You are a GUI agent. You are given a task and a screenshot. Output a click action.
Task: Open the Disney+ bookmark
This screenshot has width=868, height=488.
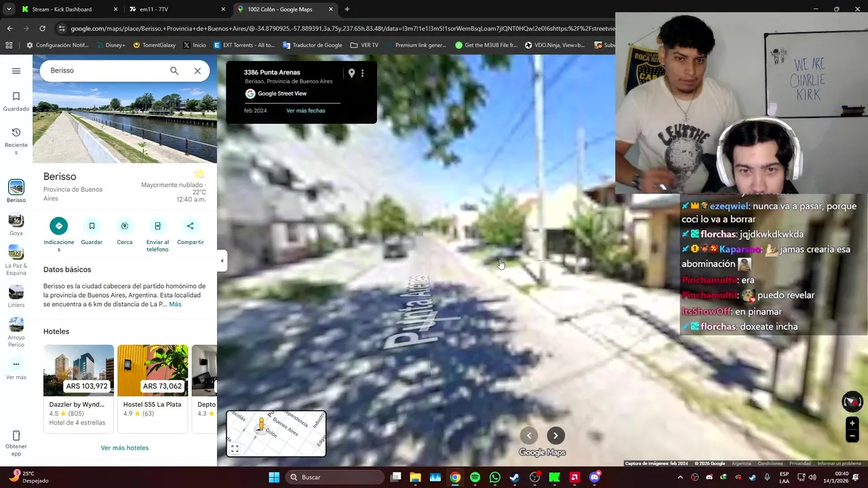click(110, 45)
